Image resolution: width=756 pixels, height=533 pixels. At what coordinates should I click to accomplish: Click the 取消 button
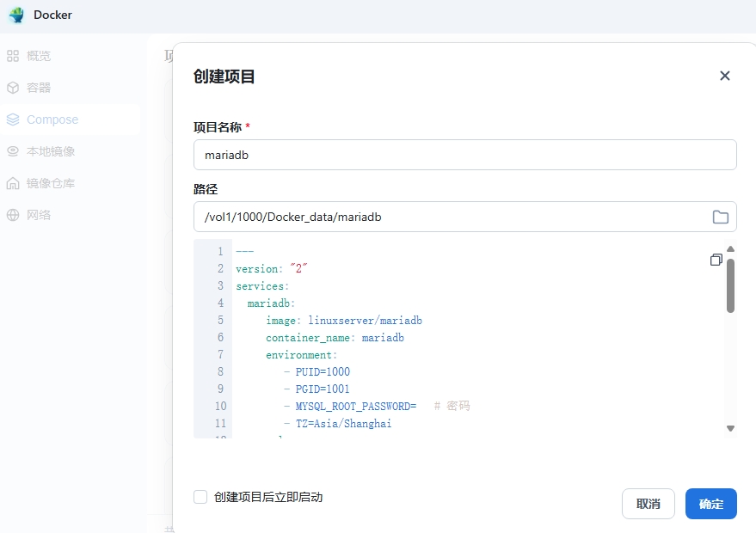tap(648, 504)
